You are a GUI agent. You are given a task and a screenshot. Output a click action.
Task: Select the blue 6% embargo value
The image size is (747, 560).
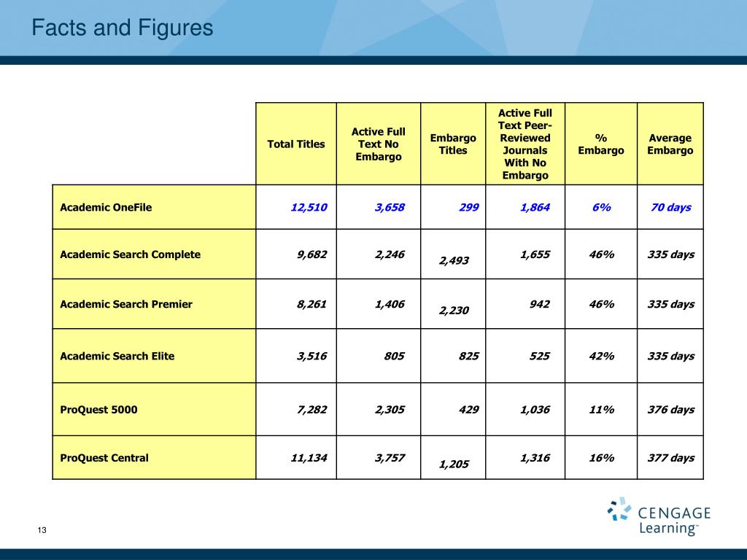pos(601,207)
